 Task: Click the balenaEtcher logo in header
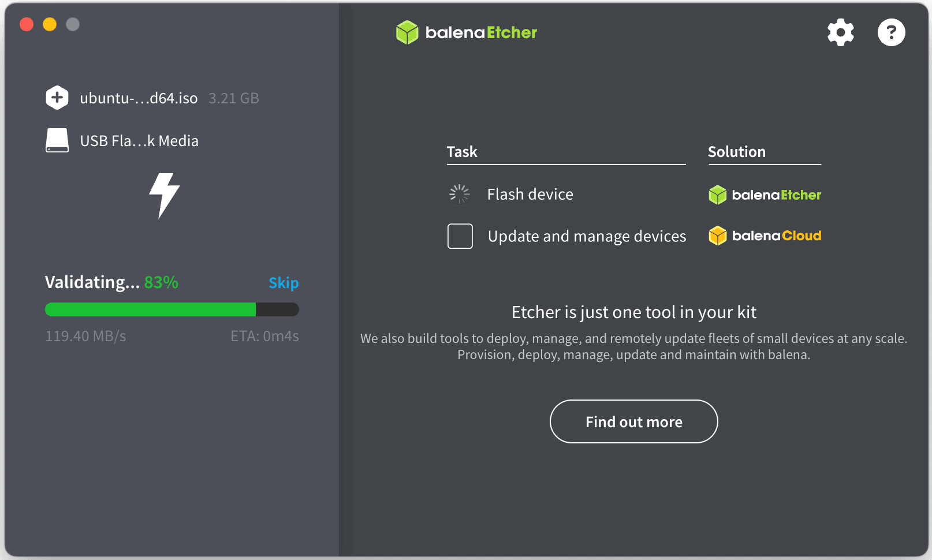[467, 32]
